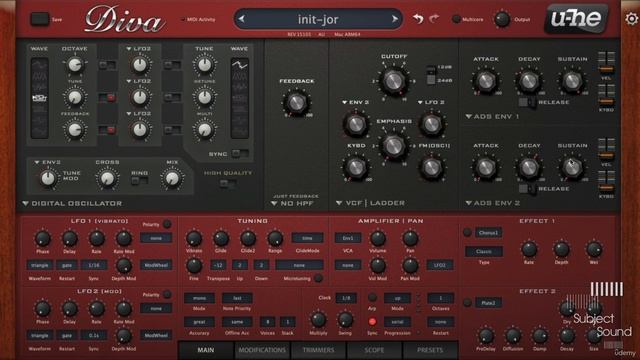Click the oscillator Mix knob

(x=172, y=178)
